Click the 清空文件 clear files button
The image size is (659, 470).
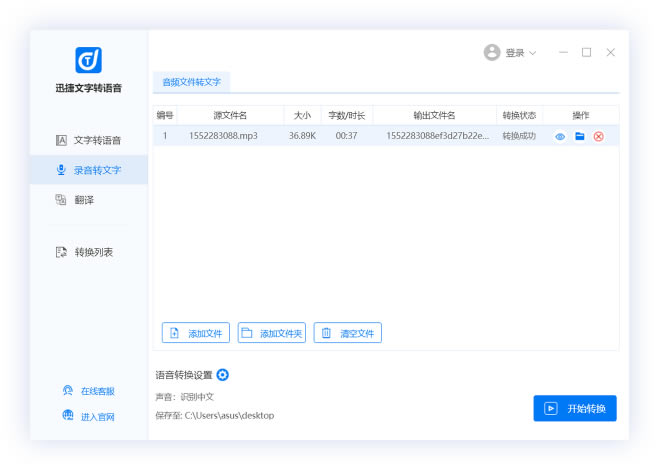348,333
